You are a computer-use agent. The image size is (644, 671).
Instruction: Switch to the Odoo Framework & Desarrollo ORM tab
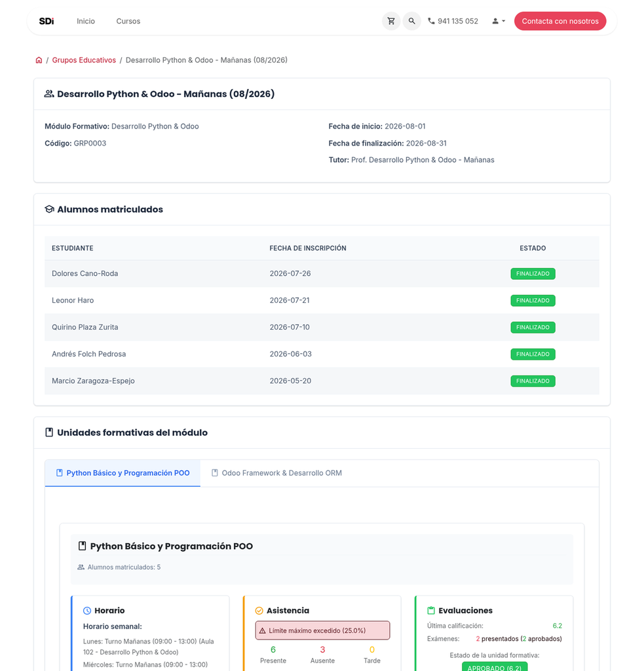coord(276,473)
